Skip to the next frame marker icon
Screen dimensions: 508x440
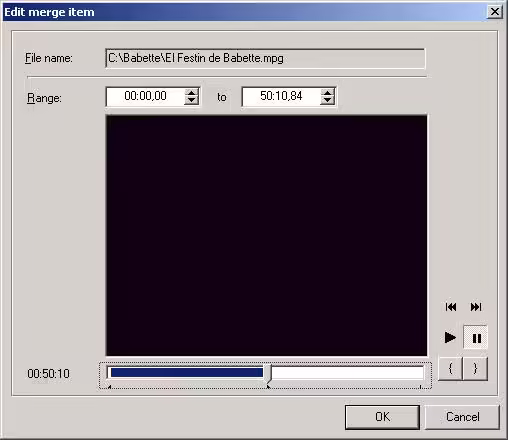[476, 307]
